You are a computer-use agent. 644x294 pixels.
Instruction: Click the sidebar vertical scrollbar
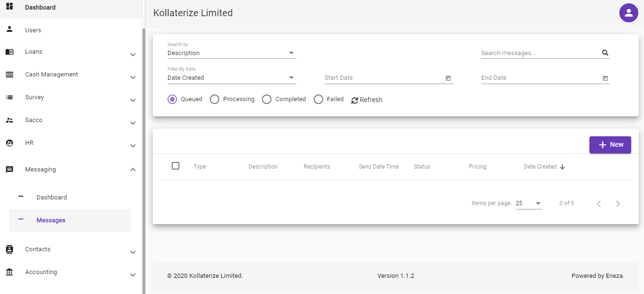(144, 161)
